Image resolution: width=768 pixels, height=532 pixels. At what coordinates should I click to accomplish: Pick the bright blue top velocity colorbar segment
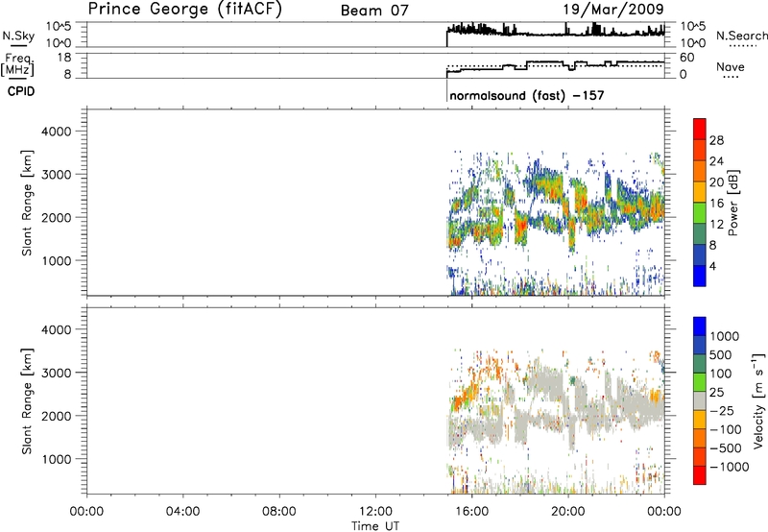pyautogui.click(x=700, y=326)
